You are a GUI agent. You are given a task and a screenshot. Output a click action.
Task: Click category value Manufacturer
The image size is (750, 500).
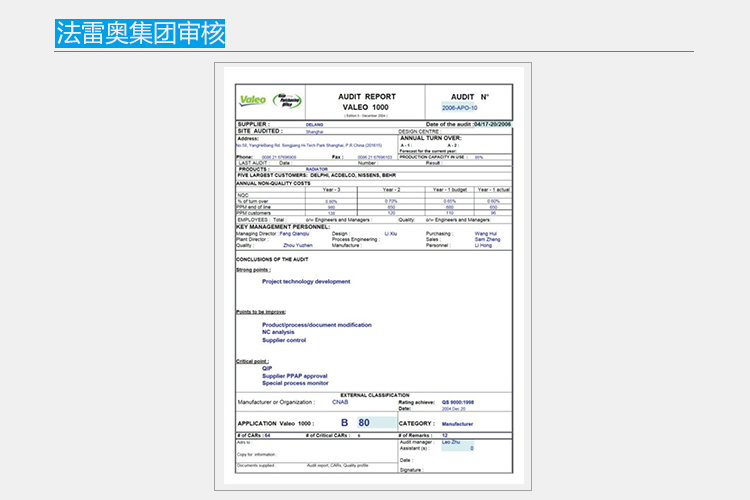click(457, 424)
